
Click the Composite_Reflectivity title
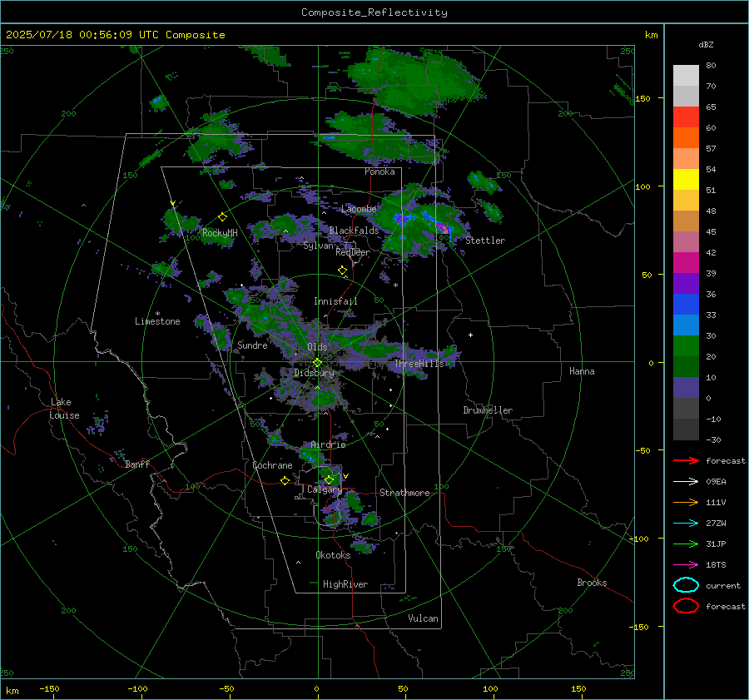374,12
